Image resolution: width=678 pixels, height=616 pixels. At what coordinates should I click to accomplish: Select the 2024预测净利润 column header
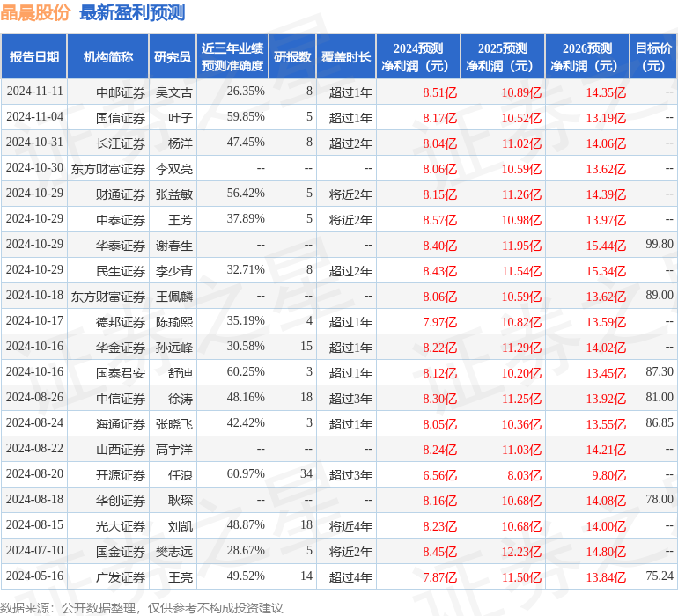(418, 57)
